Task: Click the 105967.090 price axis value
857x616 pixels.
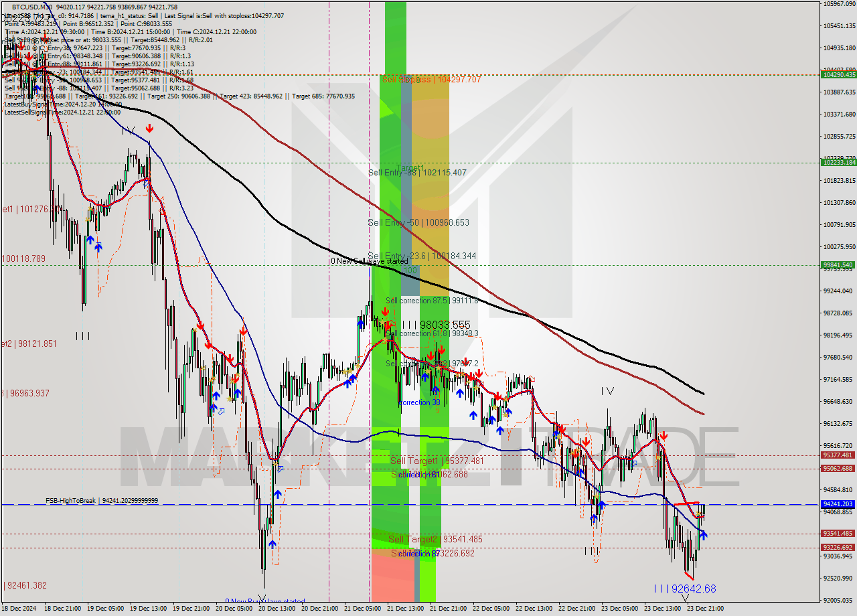Action: (x=839, y=4)
